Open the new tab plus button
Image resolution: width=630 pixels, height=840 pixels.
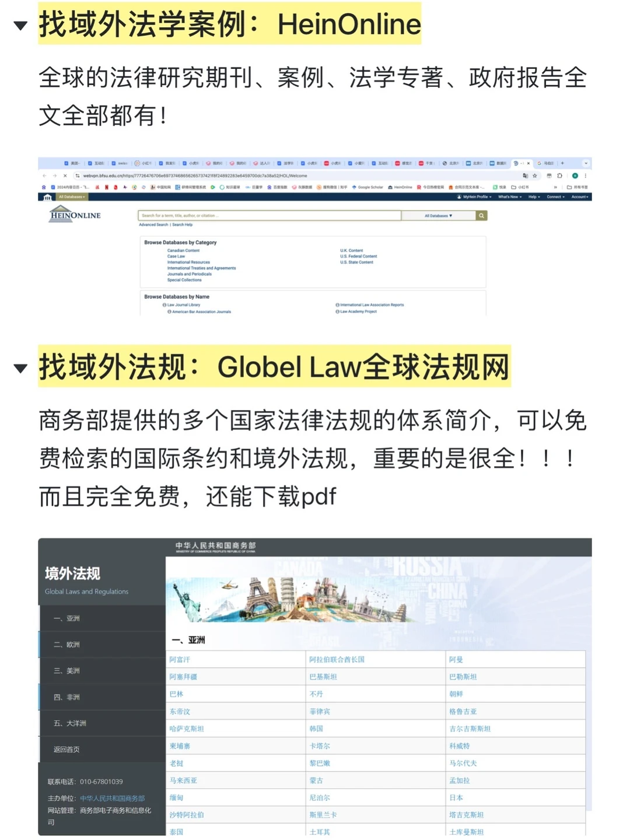[x=562, y=163]
